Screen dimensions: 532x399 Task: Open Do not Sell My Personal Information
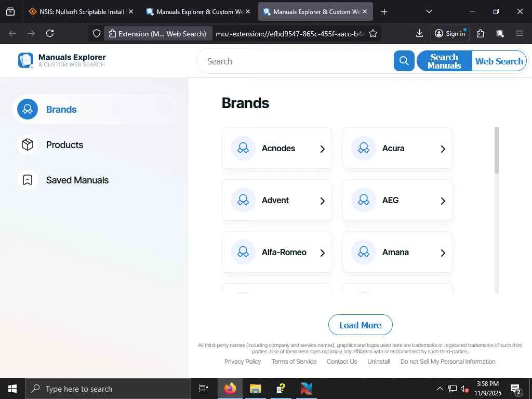448,362
